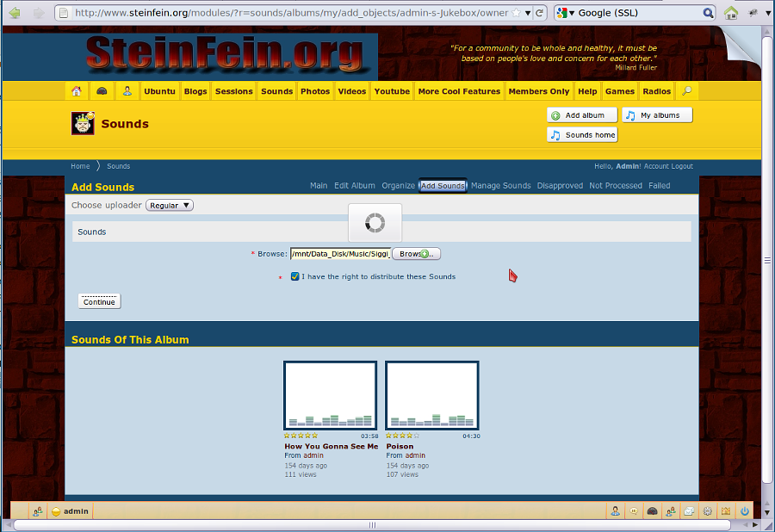Image resolution: width=775 pixels, height=532 pixels.
Task: Open the Youtube menu item
Action: coord(392,91)
